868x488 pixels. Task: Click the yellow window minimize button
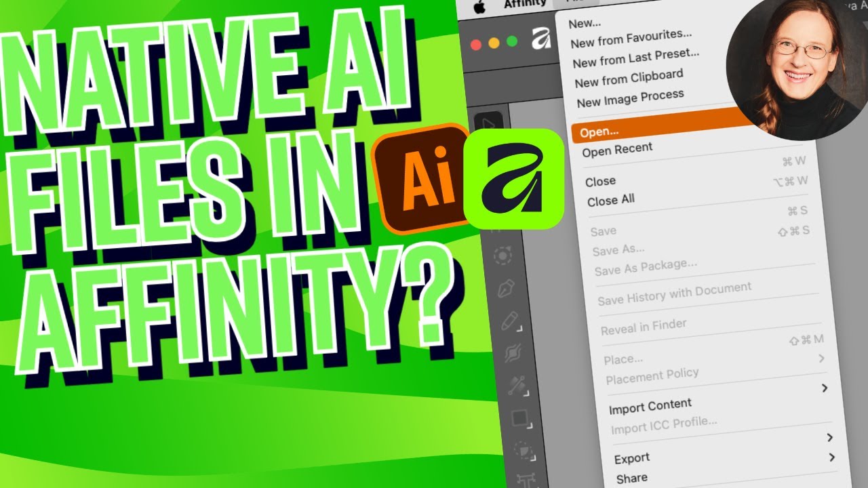(x=494, y=43)
